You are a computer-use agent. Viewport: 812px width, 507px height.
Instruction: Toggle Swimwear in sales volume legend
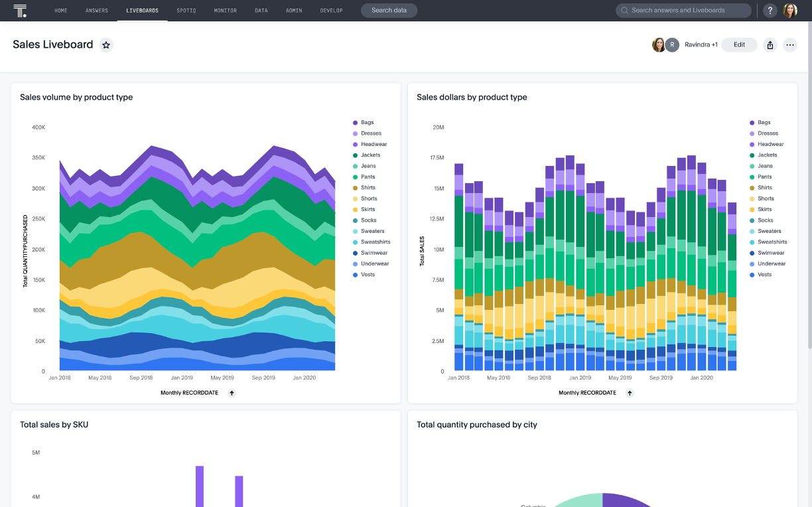pyautogui.click(x=370, y=253)
